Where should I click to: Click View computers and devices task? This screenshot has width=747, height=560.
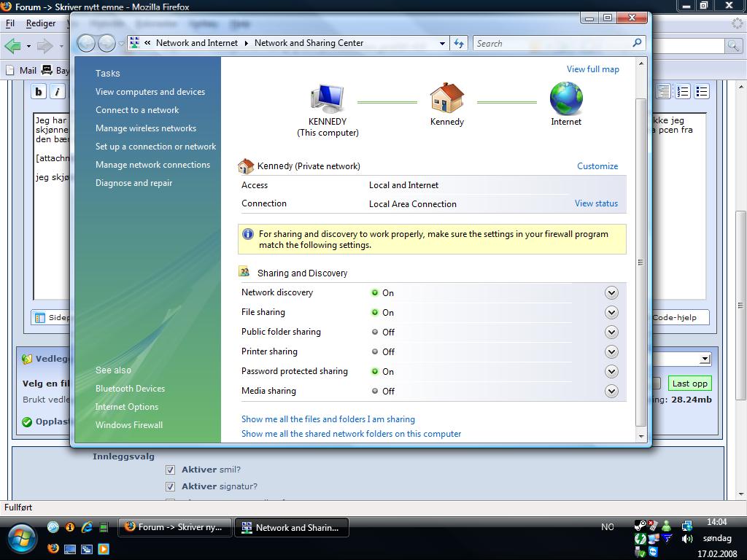pos(150,92)
